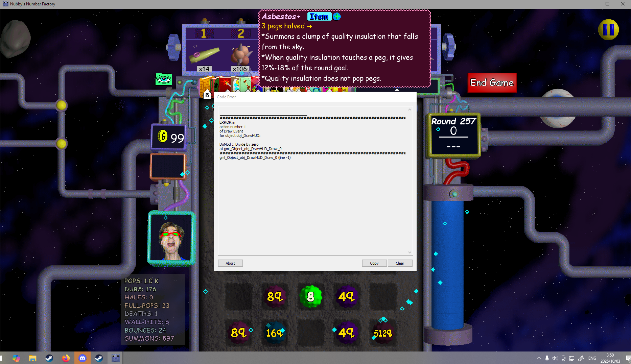The image size is (631, 364).
Task: Click the microphone tray icon
Action: pyautogui.click(x=547, y=358)
